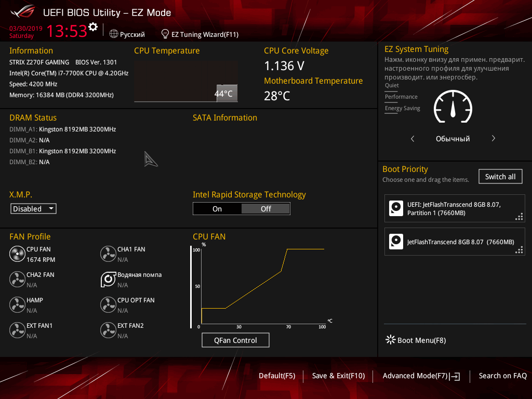Select the HAMP fan icon
This screenshot has height=399, width=532.
17,304
